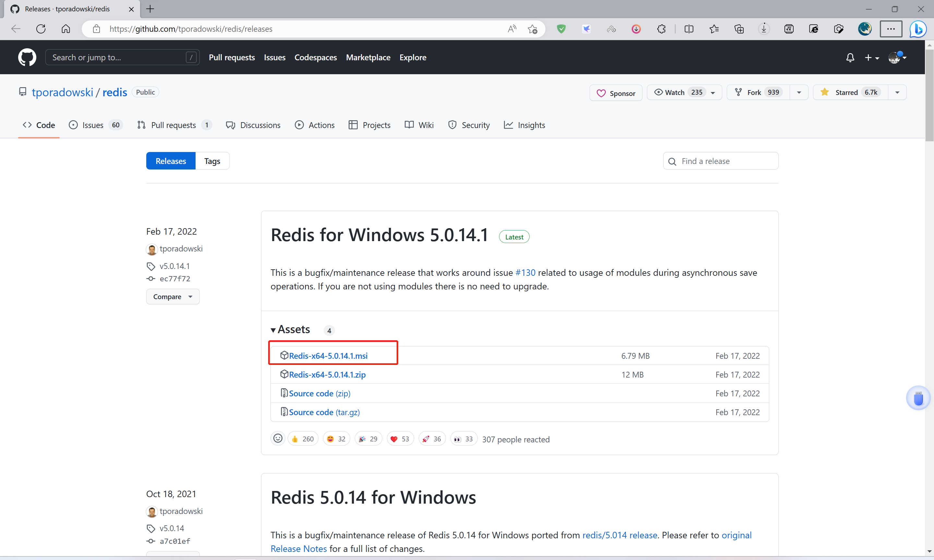Open the emoji reaction picker smiley
Viewport: 934px width, 560px height.
point(278,438)
